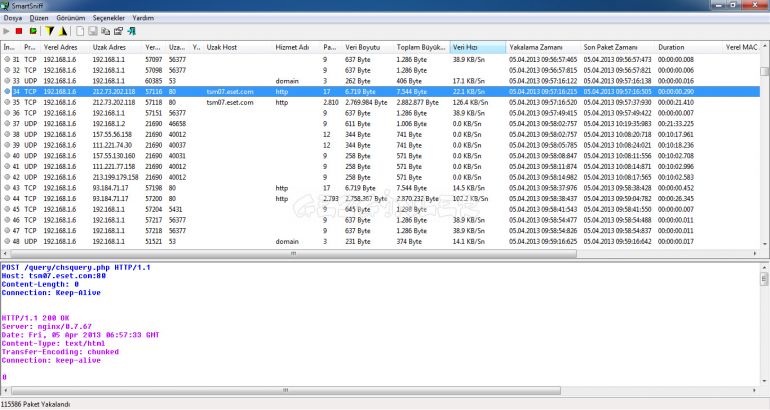This screenshot has height=410, width=770.
Task: Select row 39 remote address 111.221.74.30
Action: (x=112, y=145)
